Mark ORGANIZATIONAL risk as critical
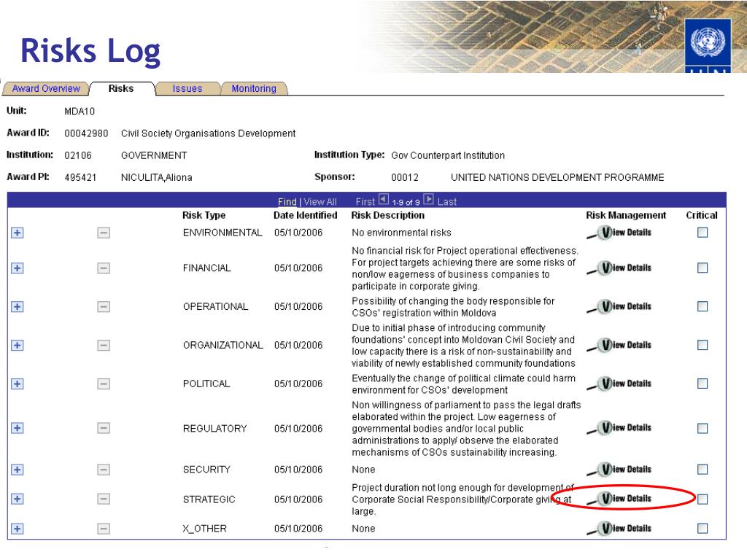The width and height of the screenshot is (747, 560). (x=703, y=345)
